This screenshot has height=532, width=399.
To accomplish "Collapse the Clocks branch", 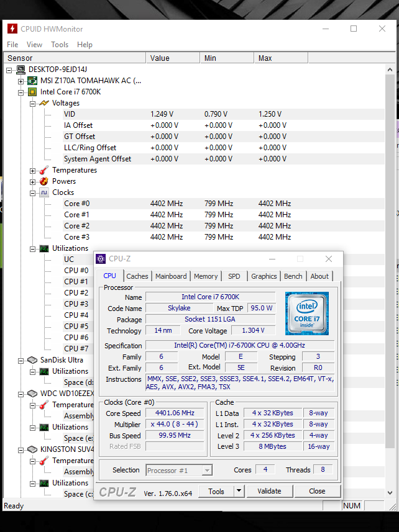I will point(33,194).
